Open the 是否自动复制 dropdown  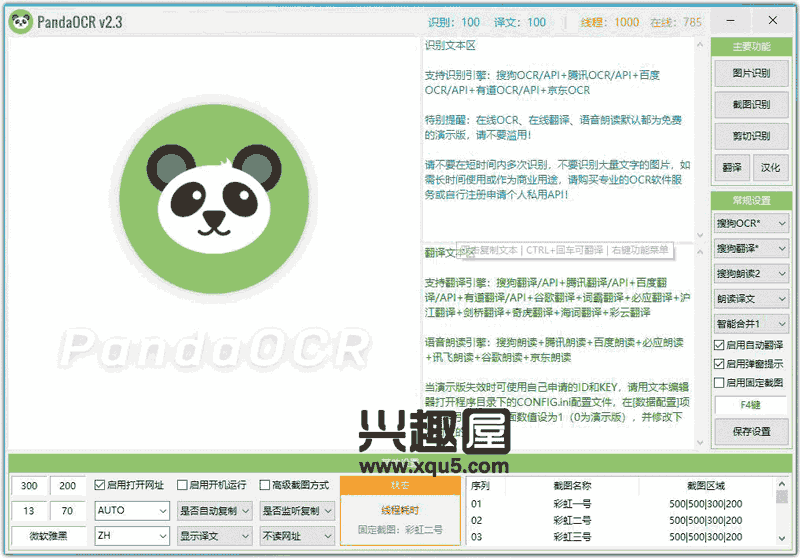(214, 511)
